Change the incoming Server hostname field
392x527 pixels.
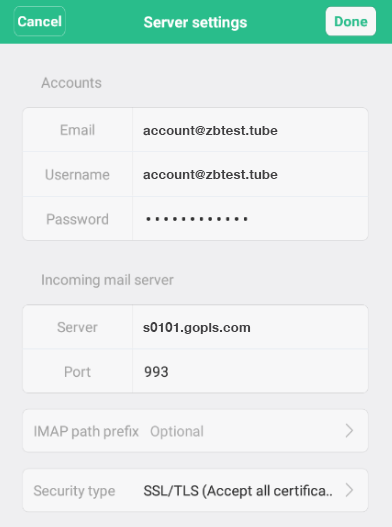250,327
